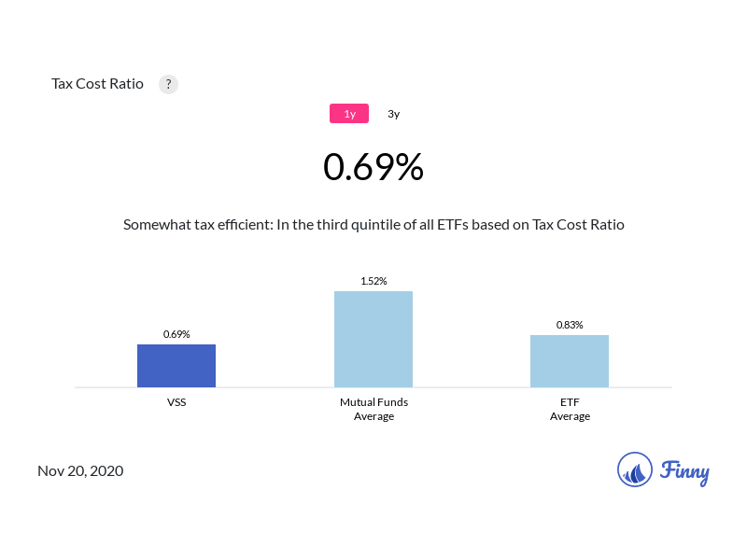The width and height of the screenshot is (747, 560).
Task: Click the ETF Average bar
Action: pyautogui.click(x=570, y=361)
